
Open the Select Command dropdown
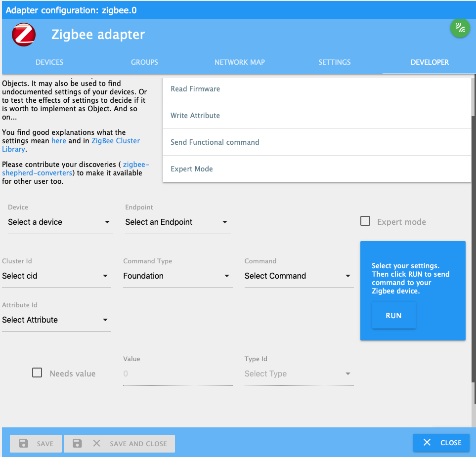(x=299, y=276)
